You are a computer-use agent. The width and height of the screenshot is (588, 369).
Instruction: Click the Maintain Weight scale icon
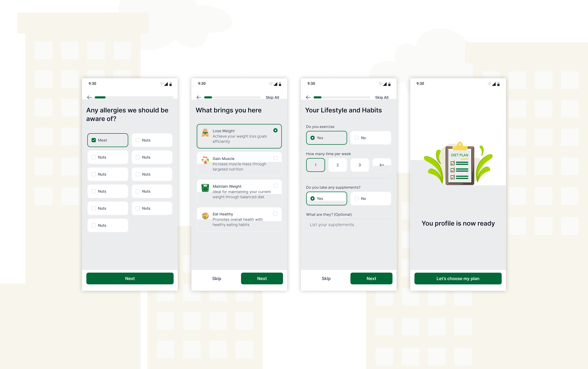[205, 188]
